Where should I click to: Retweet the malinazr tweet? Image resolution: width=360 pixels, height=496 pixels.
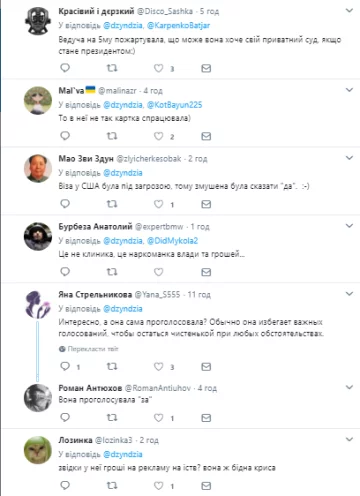tap(112, 136)
